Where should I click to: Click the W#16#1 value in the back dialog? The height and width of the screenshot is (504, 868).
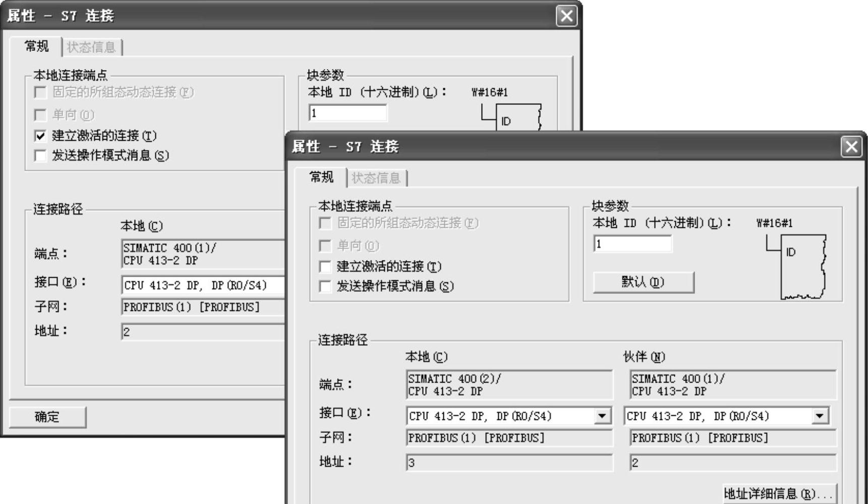click(490, 92)
